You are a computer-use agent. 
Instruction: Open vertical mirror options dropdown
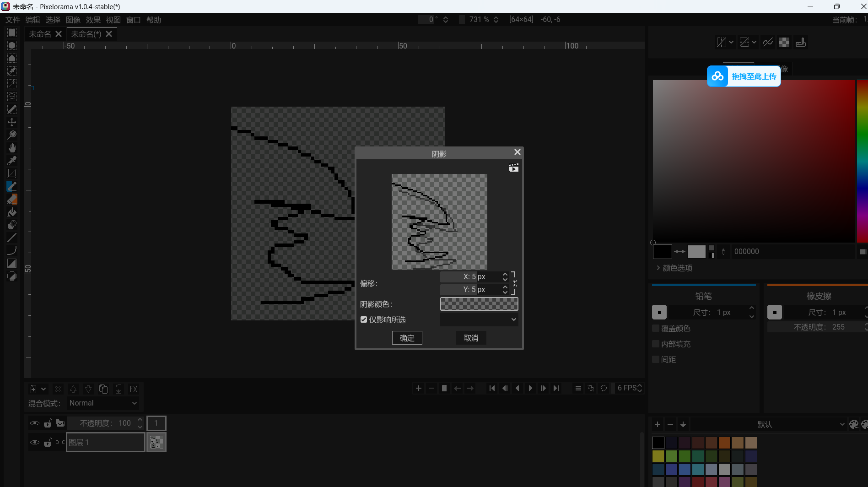click(754, 42)
